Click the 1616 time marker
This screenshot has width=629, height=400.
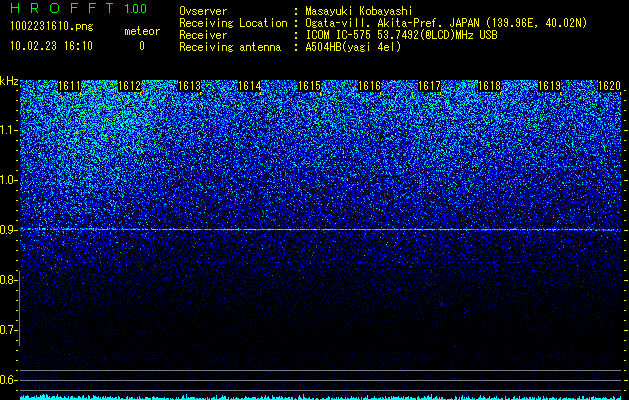pos(369,86)
